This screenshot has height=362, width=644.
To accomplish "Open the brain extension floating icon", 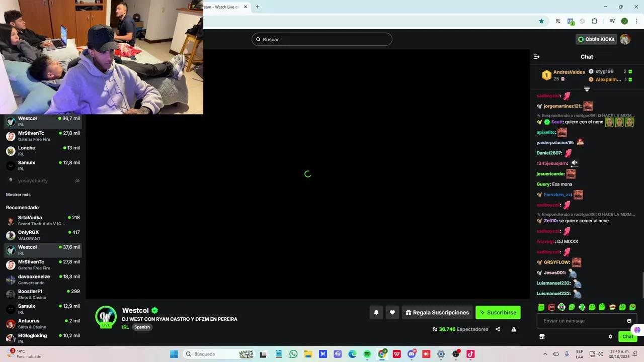I will click(637, 330).
